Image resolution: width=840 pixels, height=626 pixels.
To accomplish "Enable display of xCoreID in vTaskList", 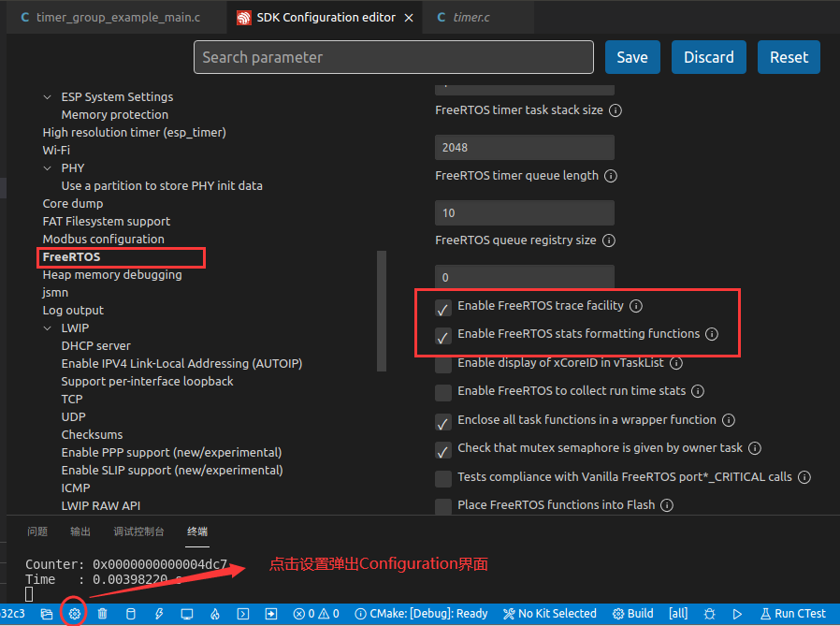I will (x=443, y=364).
